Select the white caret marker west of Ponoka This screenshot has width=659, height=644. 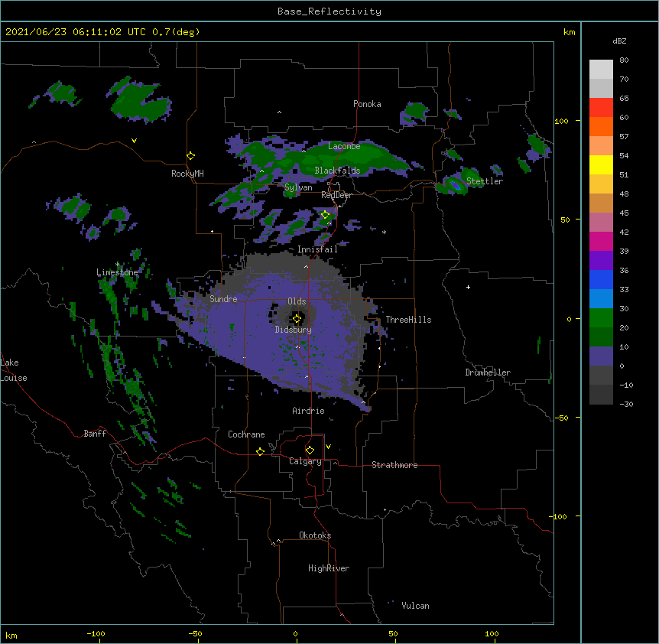tap(279, 112)
